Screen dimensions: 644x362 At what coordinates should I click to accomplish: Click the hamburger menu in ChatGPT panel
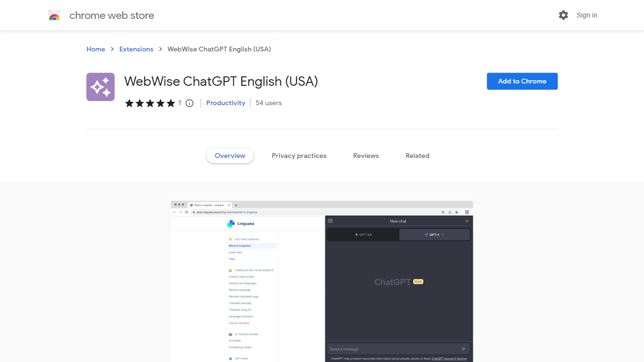pyautogui.click(x=330, y=221)
